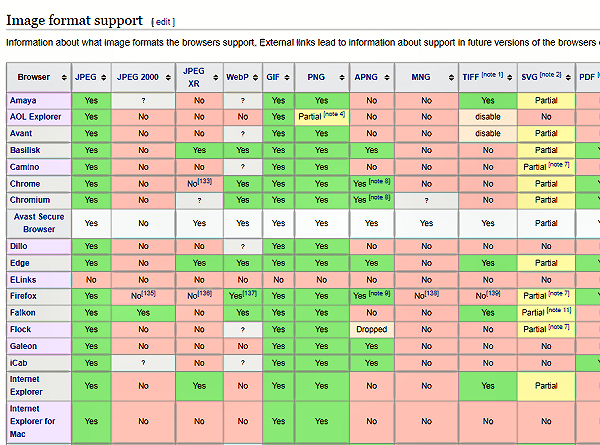This screenshot has height=445, width=600.
Task: Click the PDF column header
Action: point(588,77)
